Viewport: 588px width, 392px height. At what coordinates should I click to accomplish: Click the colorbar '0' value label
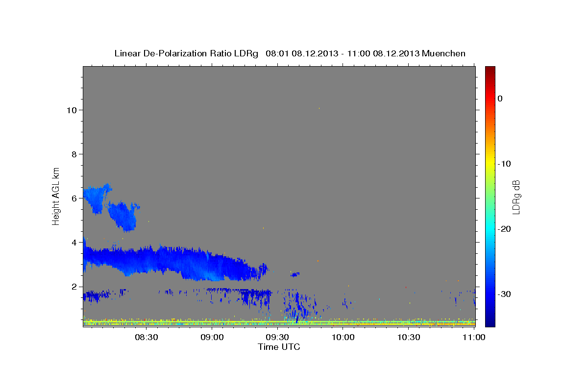pyautogui.click(x=500, y=98)
